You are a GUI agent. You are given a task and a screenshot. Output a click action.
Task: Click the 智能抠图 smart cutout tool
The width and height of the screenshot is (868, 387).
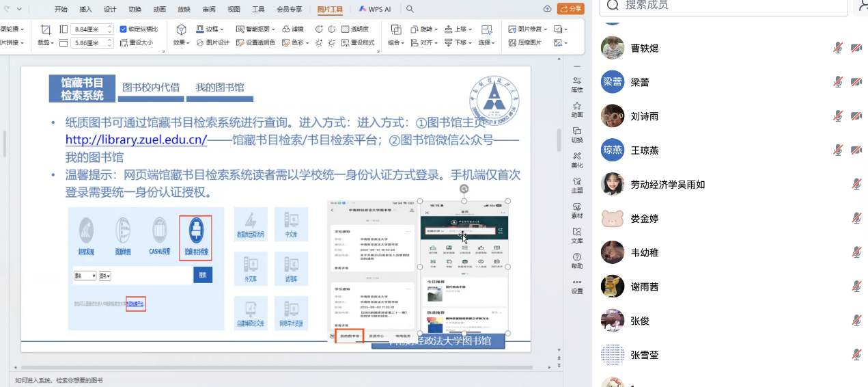click(x=253, y=29)
